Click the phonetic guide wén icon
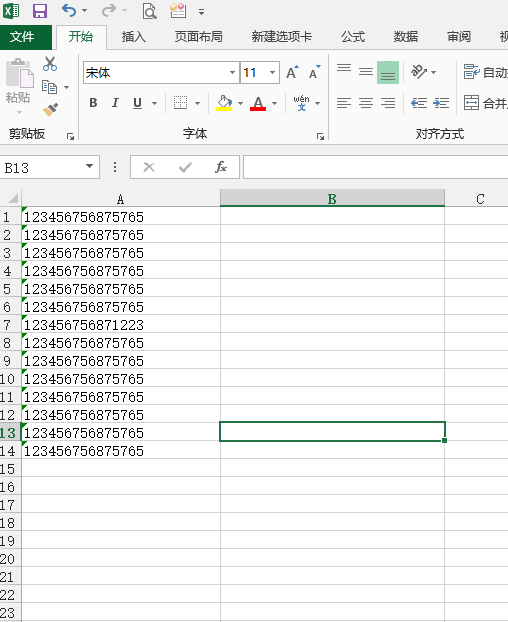The image size is (508, 622). tap(301, 103)
